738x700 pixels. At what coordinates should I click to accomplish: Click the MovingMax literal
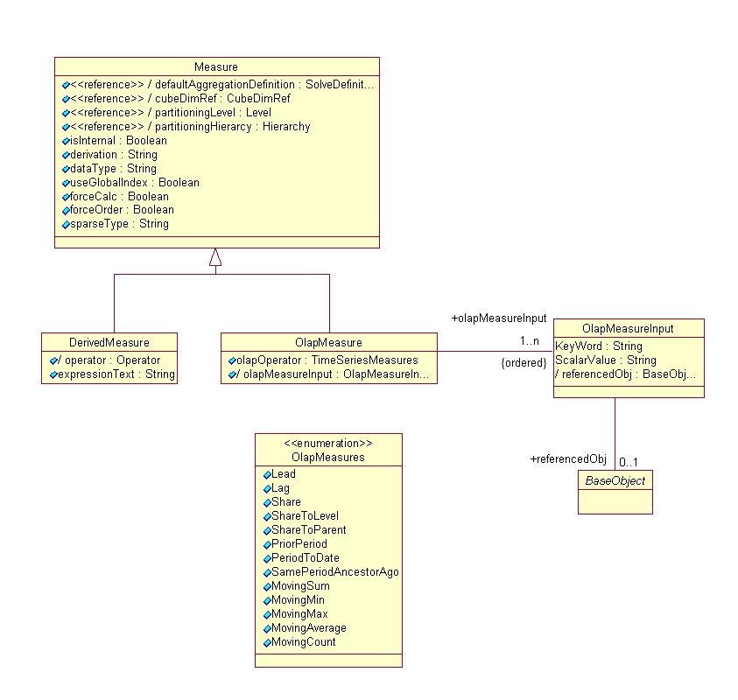299,614
